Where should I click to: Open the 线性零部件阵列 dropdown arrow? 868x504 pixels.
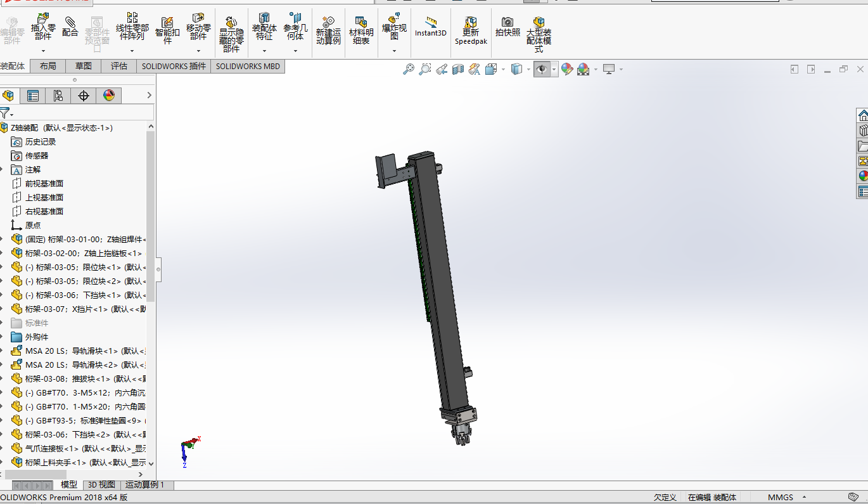(x=132, y=51)
